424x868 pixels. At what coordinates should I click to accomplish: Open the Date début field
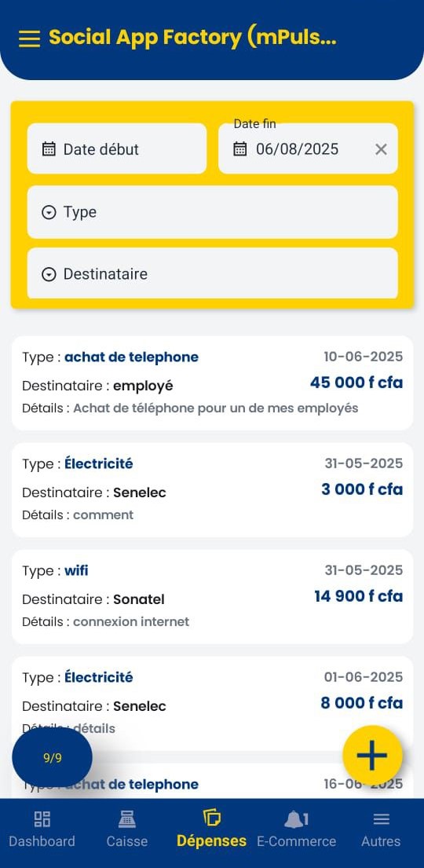[x=117, y=148]
